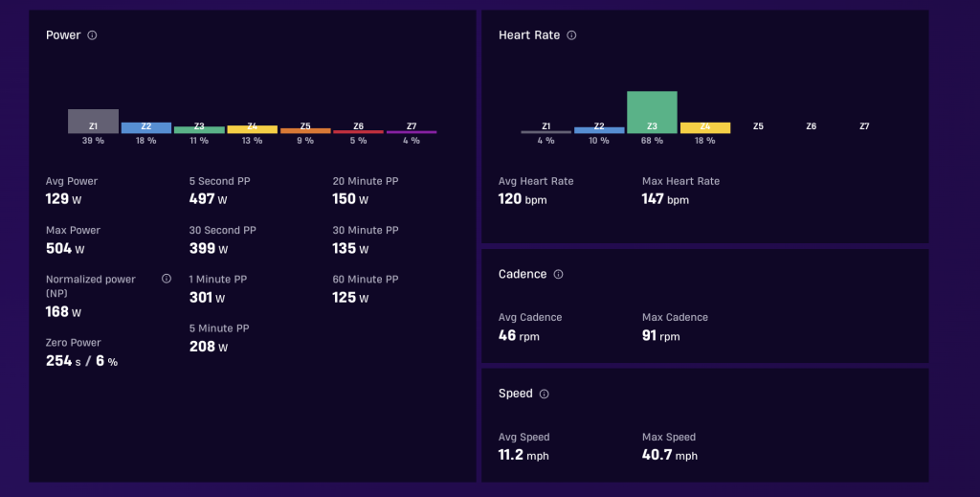Click the 4 % value under power Z7
Viewport: 980px width, 497px height.
point(412,141)
